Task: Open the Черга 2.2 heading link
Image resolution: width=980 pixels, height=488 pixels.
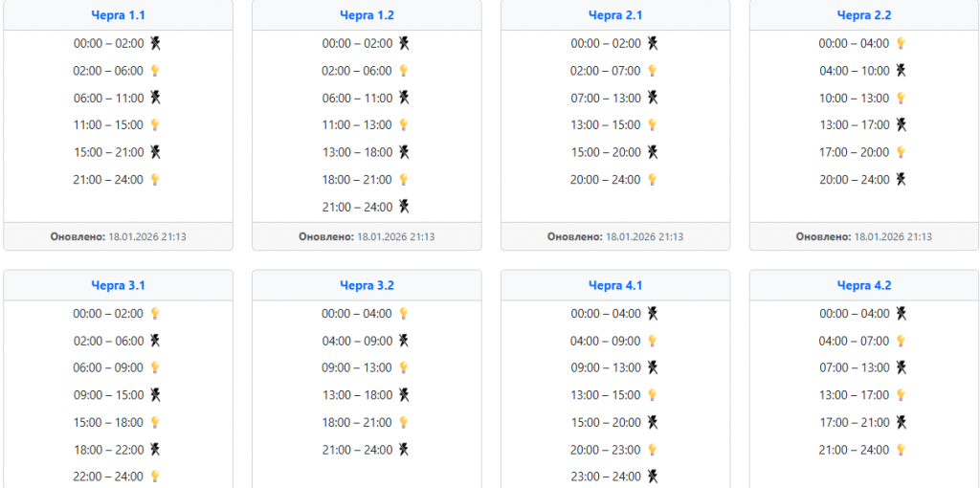Action: pos(864,15)
